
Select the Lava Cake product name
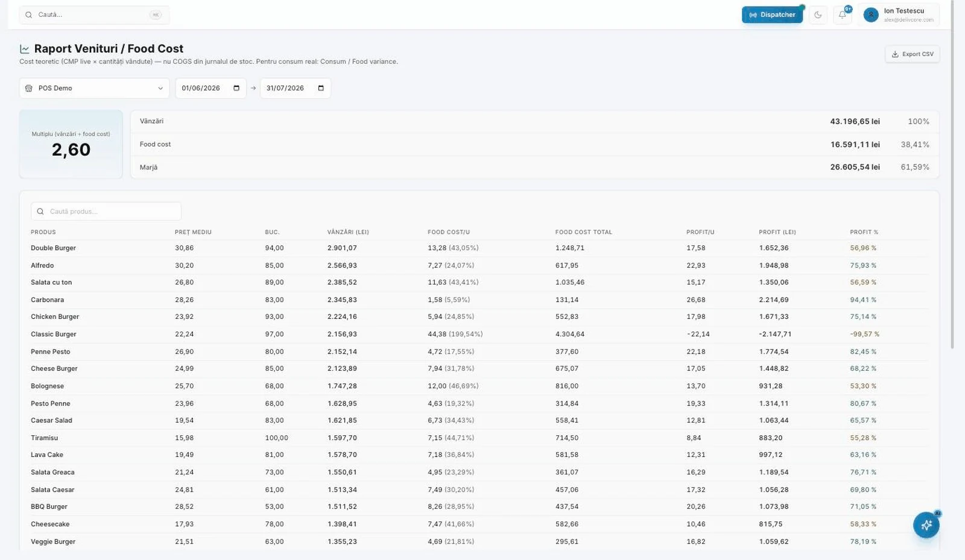(47, 455)
